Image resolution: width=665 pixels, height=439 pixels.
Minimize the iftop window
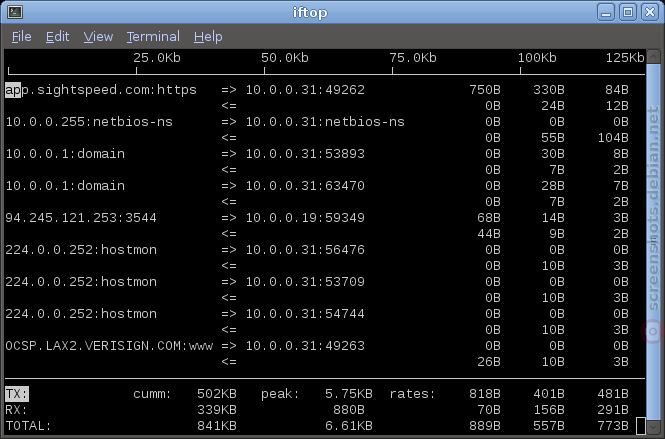(x=606, y=12)
